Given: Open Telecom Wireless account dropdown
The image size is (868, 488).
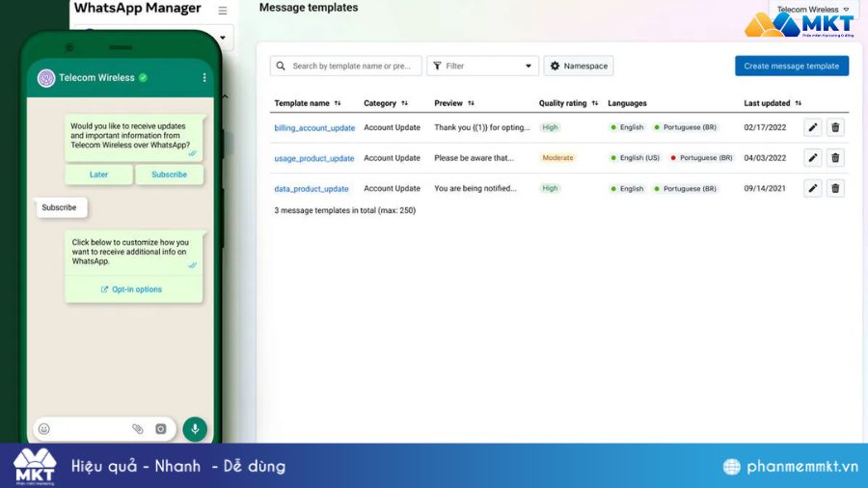Looking at the screenshot, I should 812,10.
